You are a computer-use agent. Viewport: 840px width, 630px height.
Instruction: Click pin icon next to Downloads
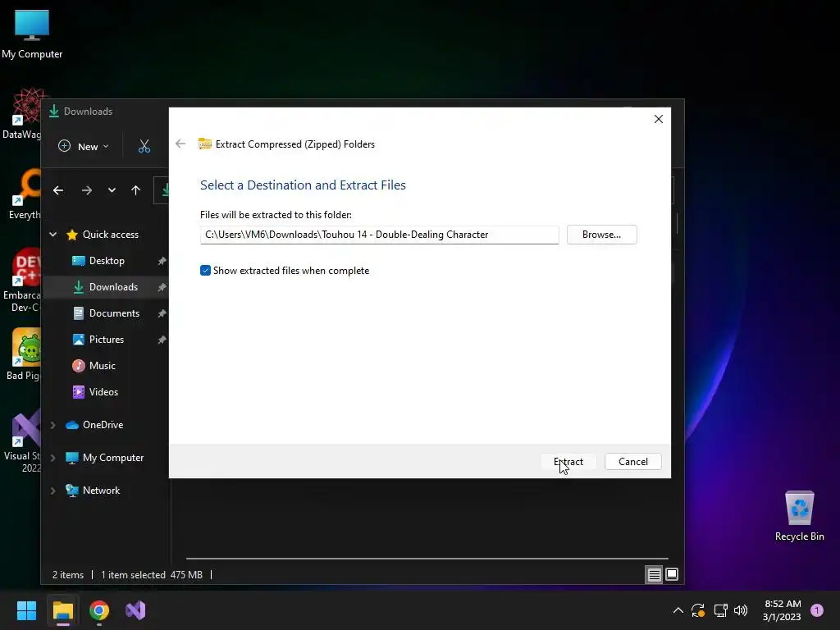tap(162, 287)
